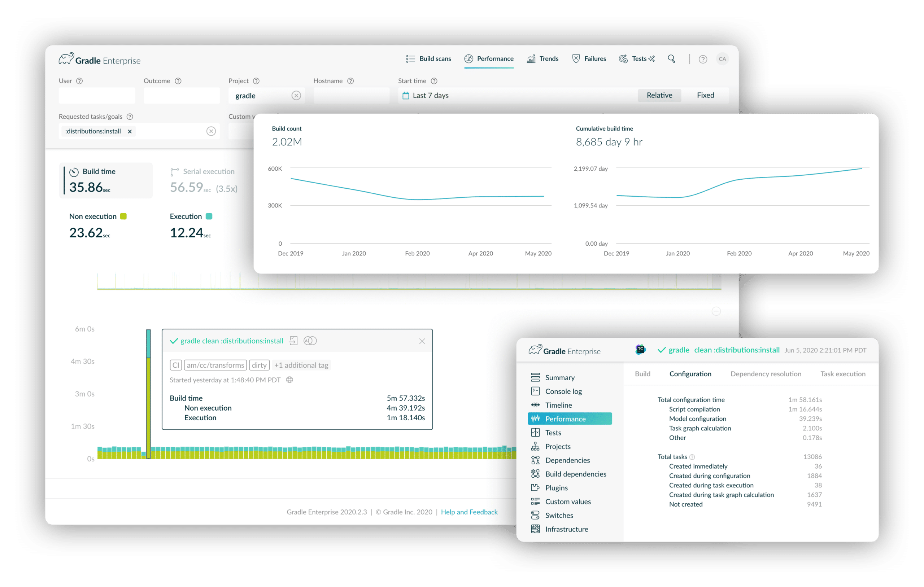This screenshot has width=924, height=587.
Task: Click the scan title clean :distributions:install
Action: (737, 350)
